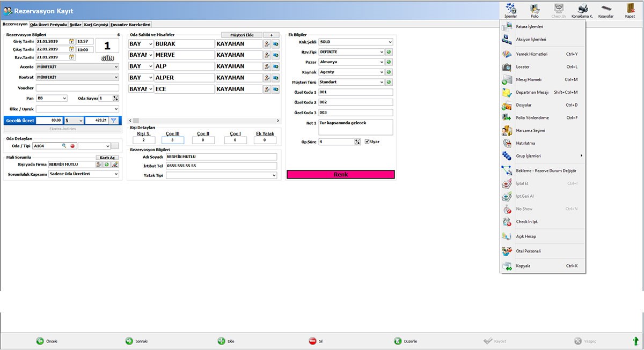Open the Acenta dropdown
Screen dimensions: 644x350
click(x=115, y=67)
